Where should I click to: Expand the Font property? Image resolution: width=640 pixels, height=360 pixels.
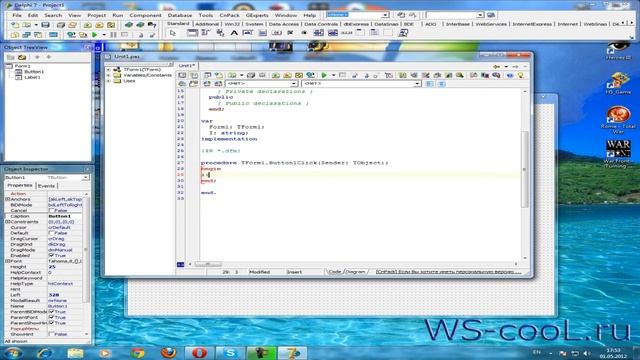pos(7,261)
